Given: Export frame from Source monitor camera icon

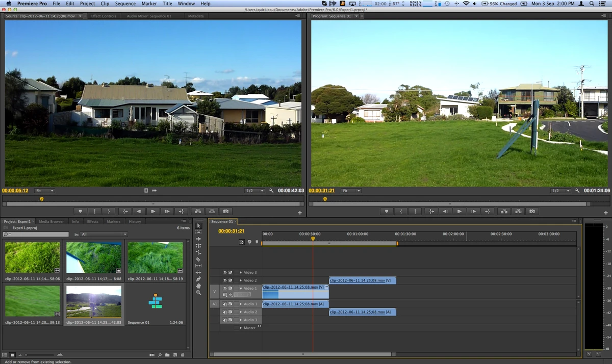Looking at the screenshot, I should coord(226,211).
